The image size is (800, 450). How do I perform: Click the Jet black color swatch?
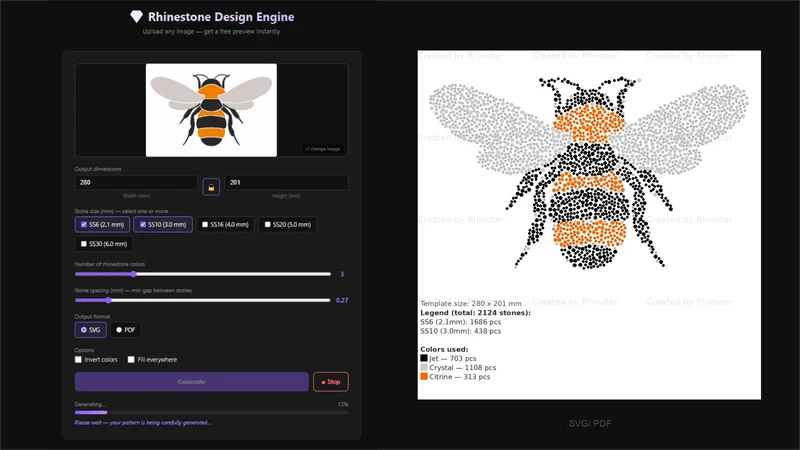[424, 358]
